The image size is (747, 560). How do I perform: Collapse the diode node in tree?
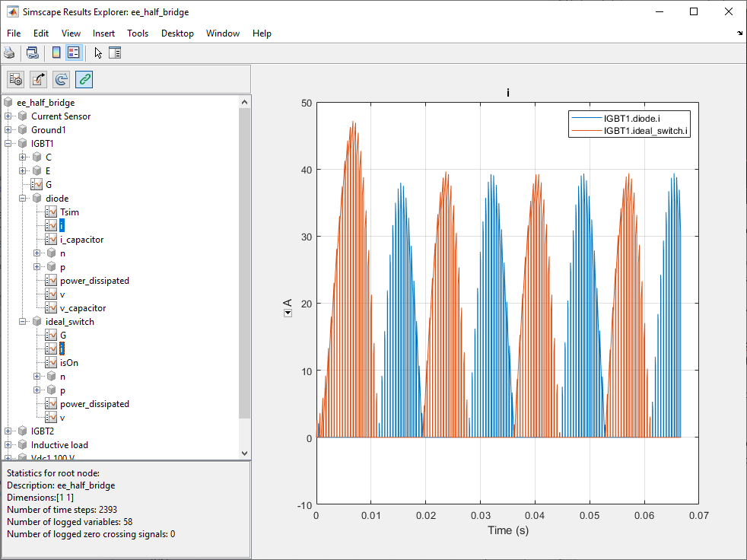pyautogui.click(x=23, y=199)
